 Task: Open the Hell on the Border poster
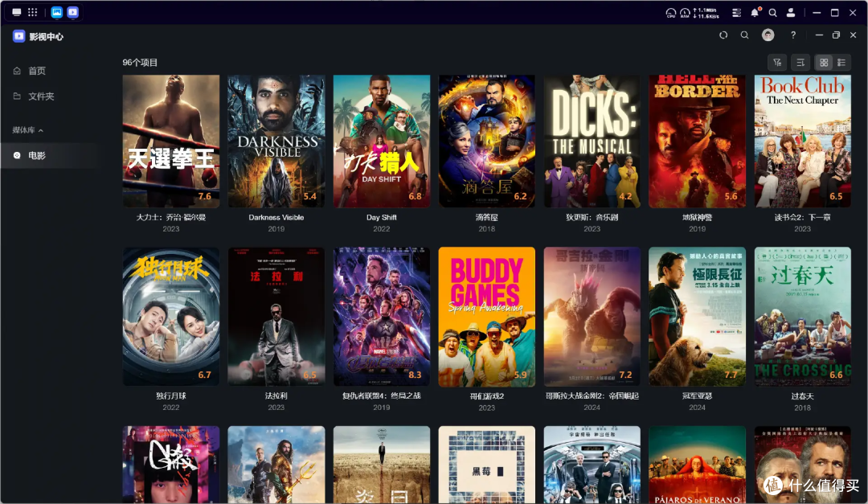tap(697, 141)
